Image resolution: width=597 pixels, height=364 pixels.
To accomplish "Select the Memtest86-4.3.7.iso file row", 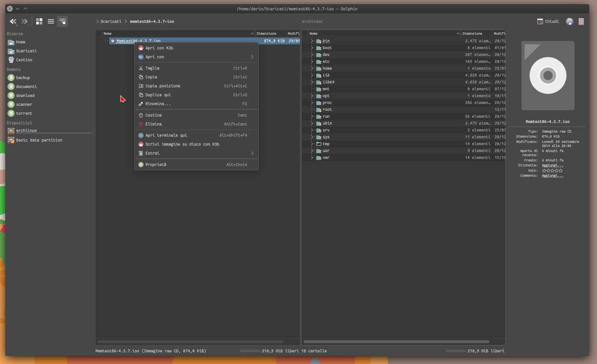I will pyautogui.click(x=204, y=41).
